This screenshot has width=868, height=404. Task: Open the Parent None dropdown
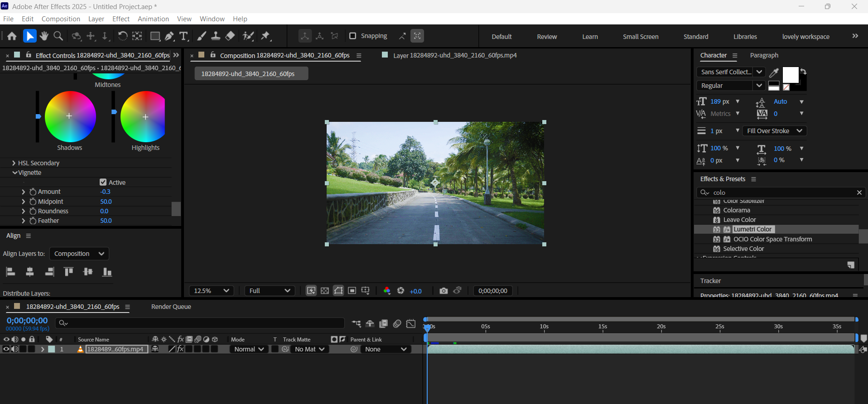click(386, 349)
